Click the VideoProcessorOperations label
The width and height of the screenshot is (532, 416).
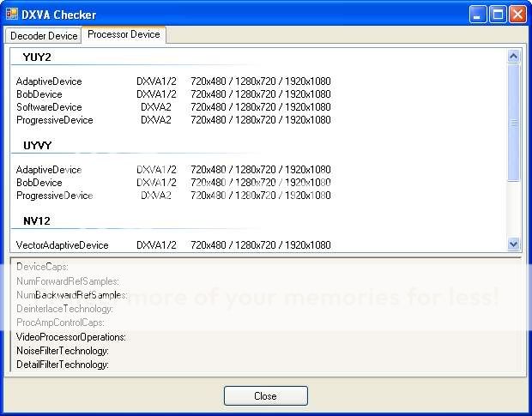(71, 337)
